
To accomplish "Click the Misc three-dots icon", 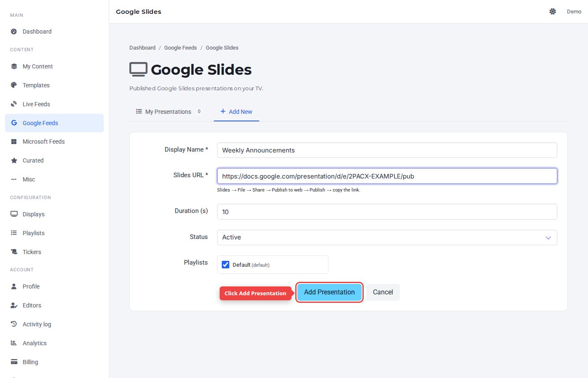I will coord(14,179).
